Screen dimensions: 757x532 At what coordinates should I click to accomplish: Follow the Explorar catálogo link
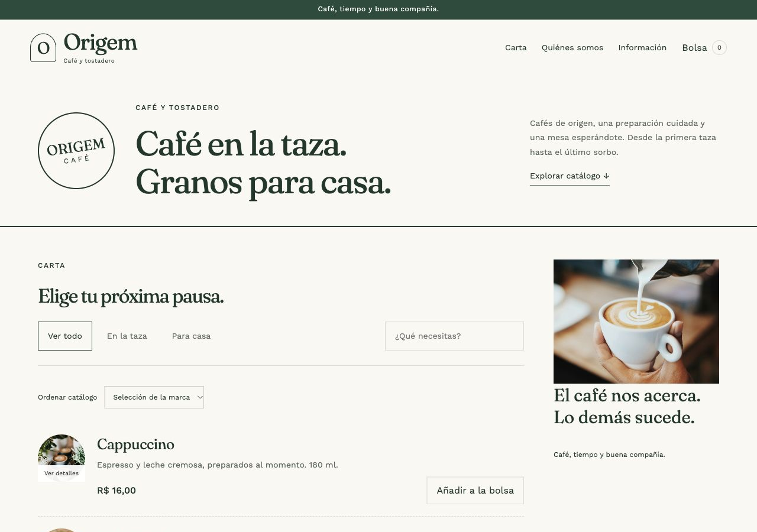(x=570, y=176)
